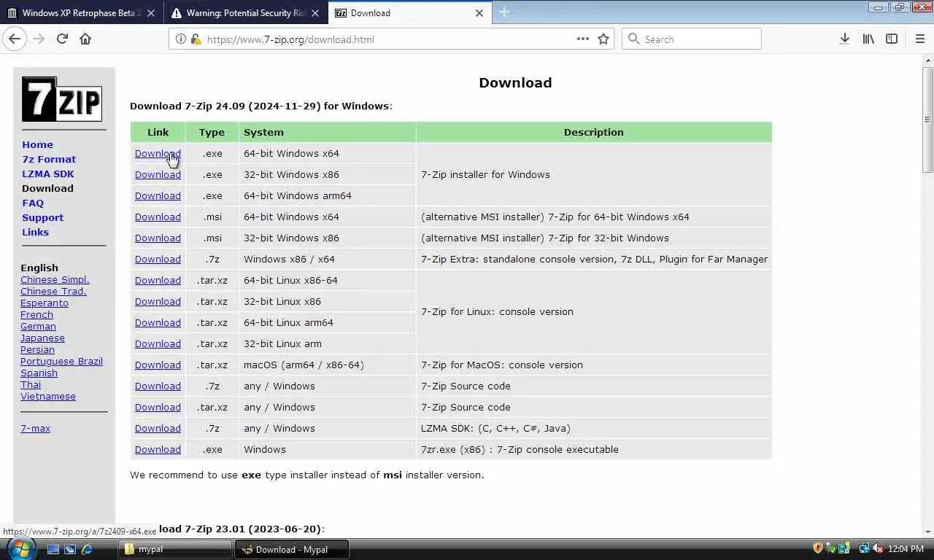The height and width of the screenshot is (560, 934).
Task: Click the volume muted tray icon
Action: [878, 548]
